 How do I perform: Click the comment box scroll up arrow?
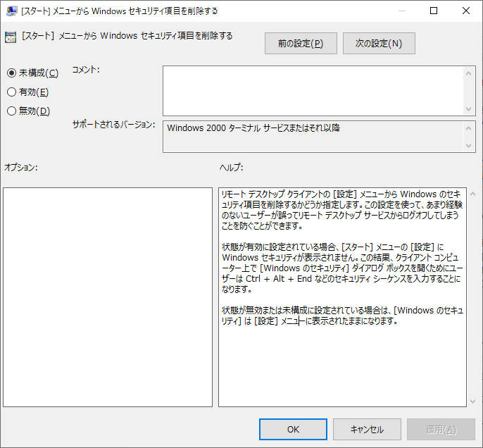pos(468,73)
